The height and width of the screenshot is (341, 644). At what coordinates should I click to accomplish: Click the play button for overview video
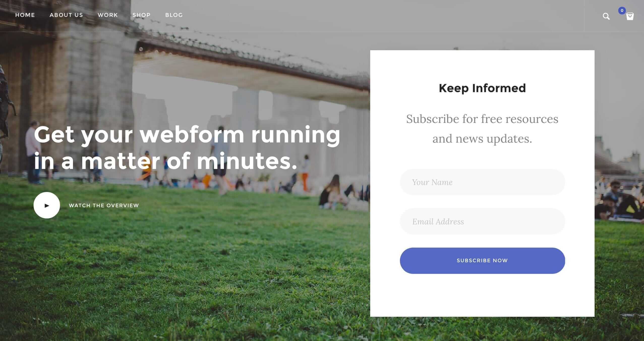point(46,205)
